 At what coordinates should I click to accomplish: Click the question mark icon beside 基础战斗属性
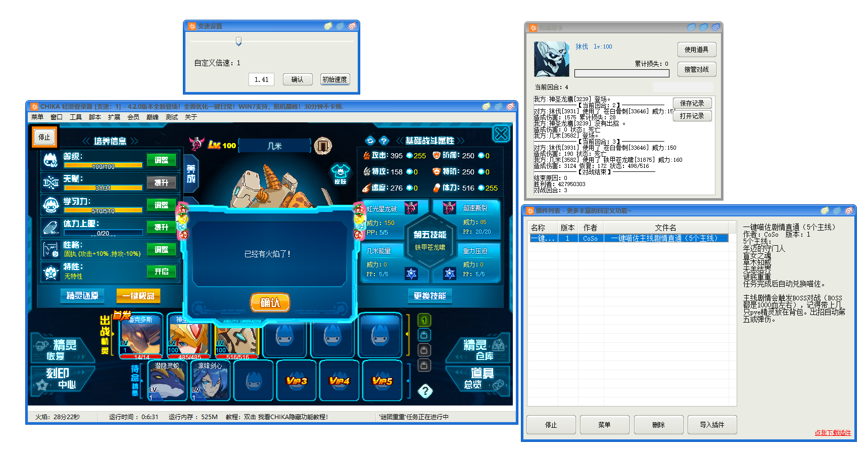click(384, 141)
